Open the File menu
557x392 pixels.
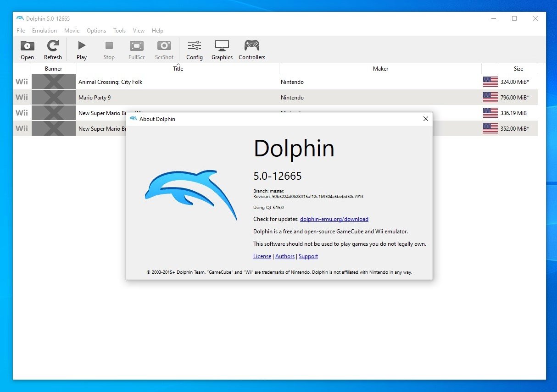coord(21,31)
